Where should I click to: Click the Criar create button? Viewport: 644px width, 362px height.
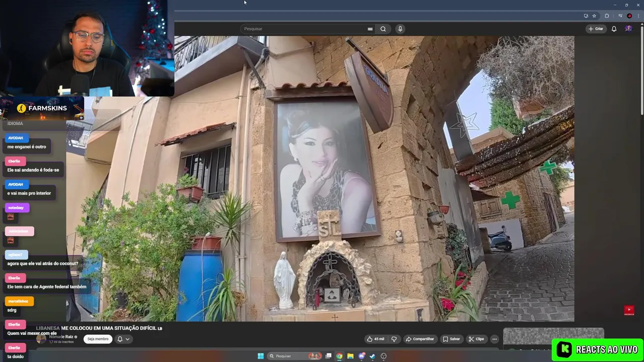point(596,29)
